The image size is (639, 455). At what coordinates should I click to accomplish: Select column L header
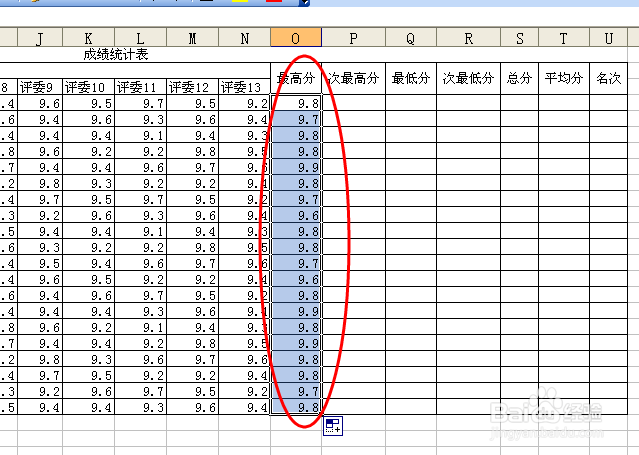tap(141, 38)
